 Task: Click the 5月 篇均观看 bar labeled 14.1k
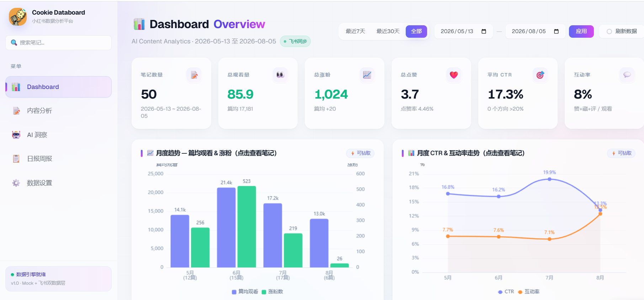click(180, 241)
